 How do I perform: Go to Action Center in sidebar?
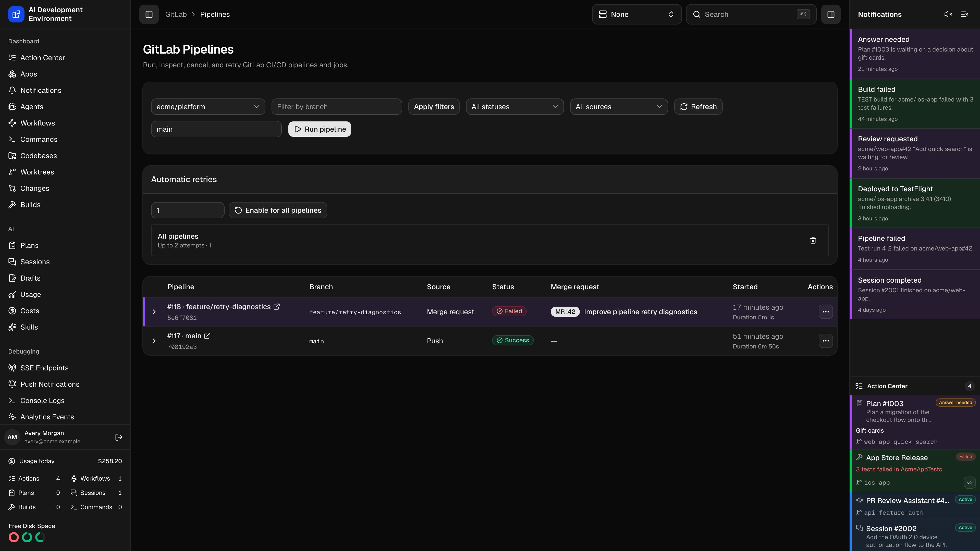pos(65,57)
